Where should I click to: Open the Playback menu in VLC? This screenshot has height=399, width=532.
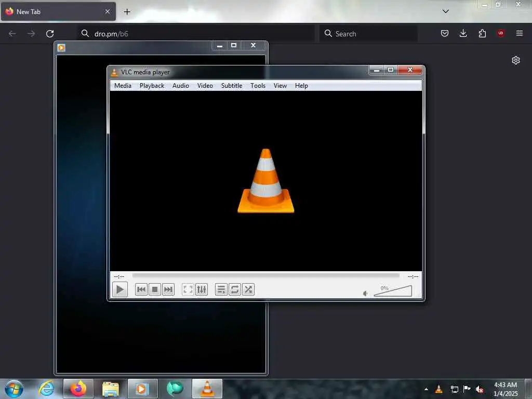[152, 86]
